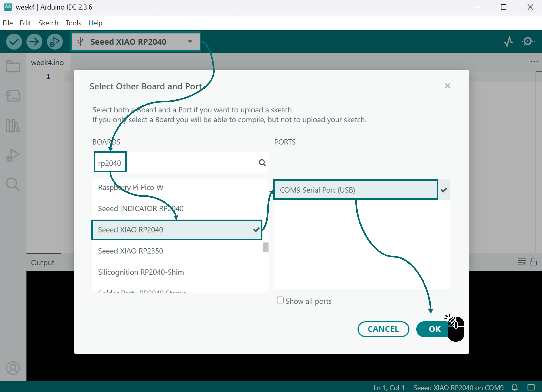
Task: Click the boards list scrollbar thumb
Action: pyautogui.click(x=265, y=247)
